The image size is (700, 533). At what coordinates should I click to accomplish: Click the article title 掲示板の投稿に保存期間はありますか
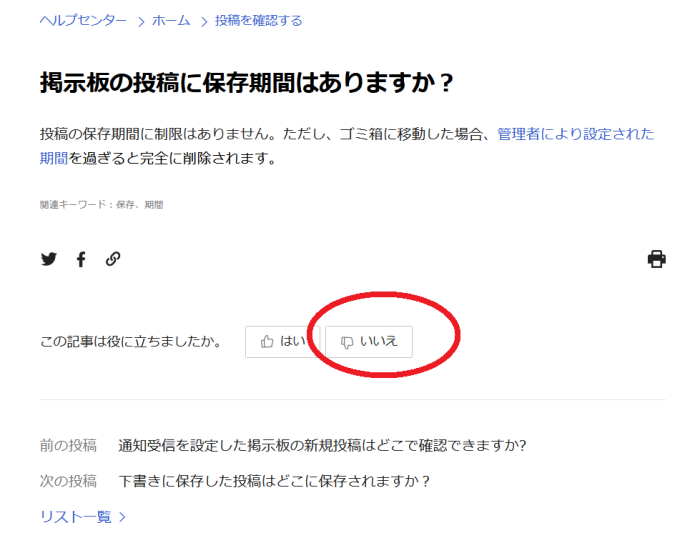(x=247, y=83)
